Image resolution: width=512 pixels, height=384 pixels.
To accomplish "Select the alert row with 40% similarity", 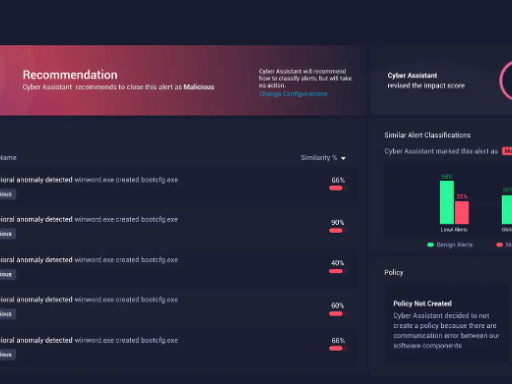I will [177, 268].
